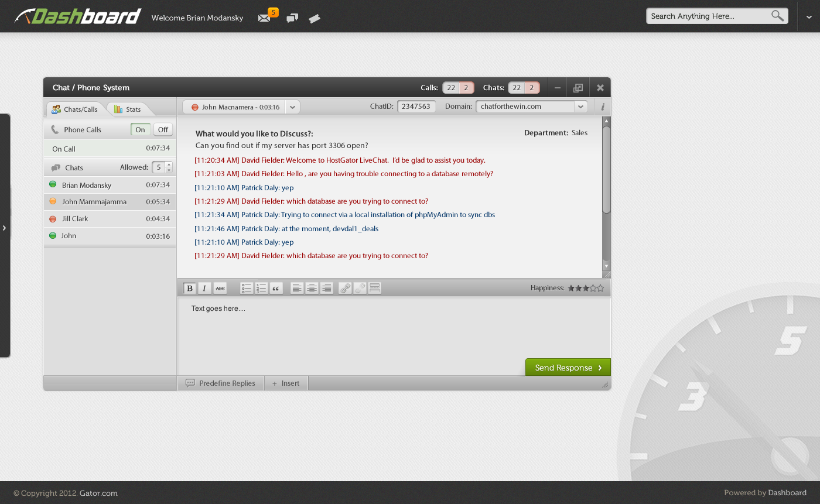Expand the left side panel arrow

pos(5,228)
